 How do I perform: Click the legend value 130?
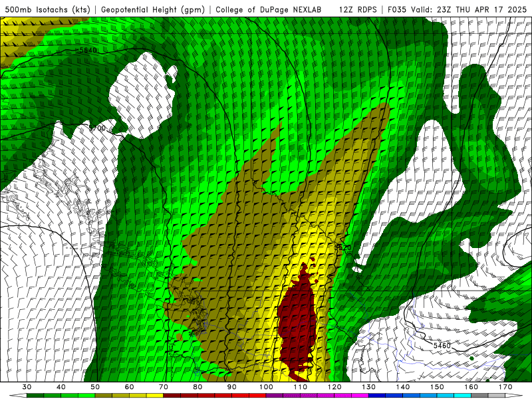[369, 387]
